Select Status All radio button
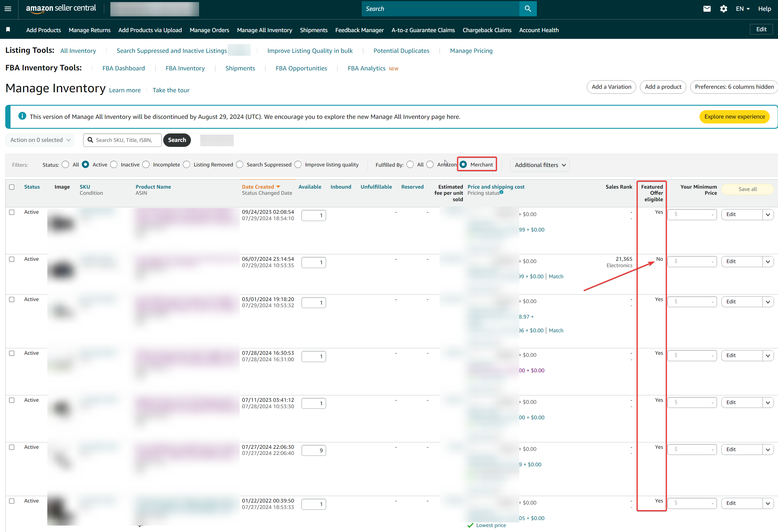 click(66, 164)
